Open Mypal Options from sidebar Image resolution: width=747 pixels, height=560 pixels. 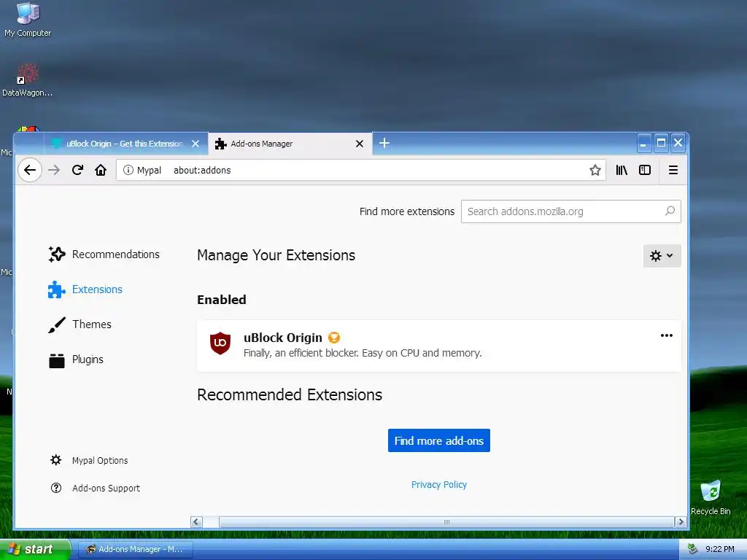(x=89, y=461)
